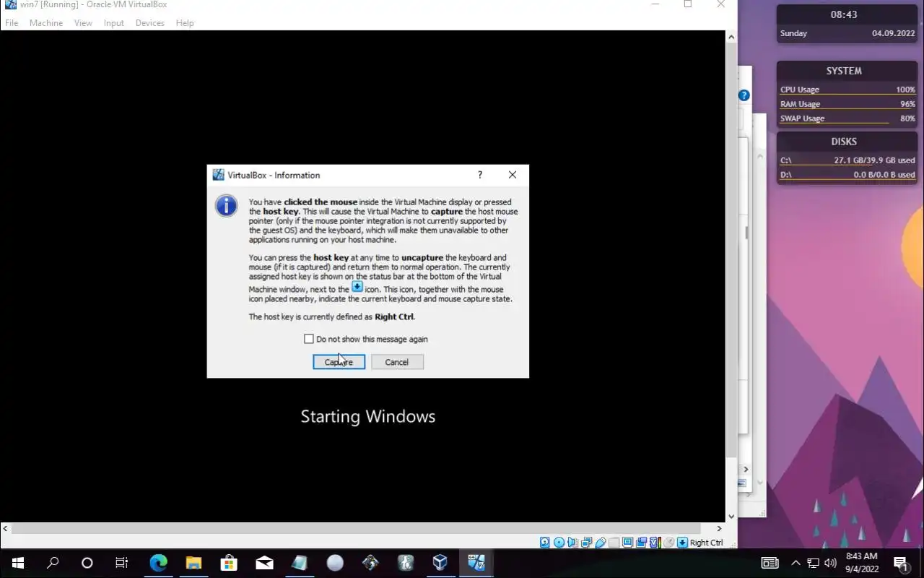The width and height of the screenshot is (924, 578).
Task: Close the VirtualBox Information dialog
Action: click(513, 175)
